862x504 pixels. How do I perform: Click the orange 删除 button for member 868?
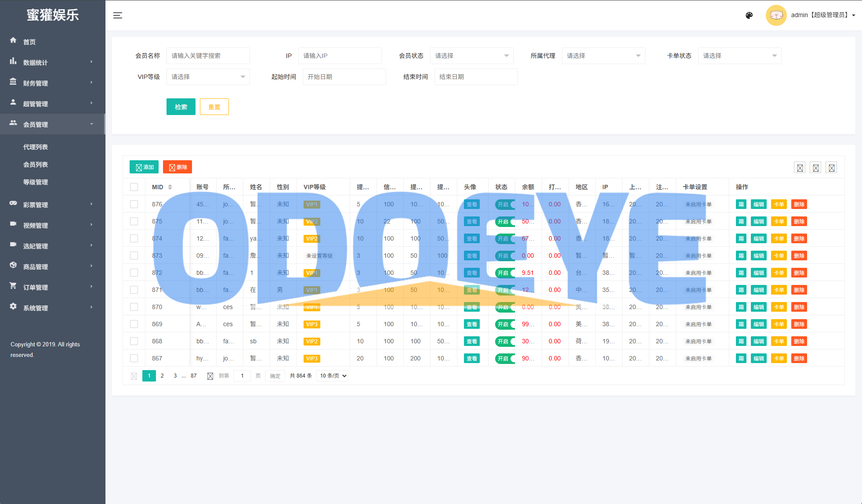(799, 342)
